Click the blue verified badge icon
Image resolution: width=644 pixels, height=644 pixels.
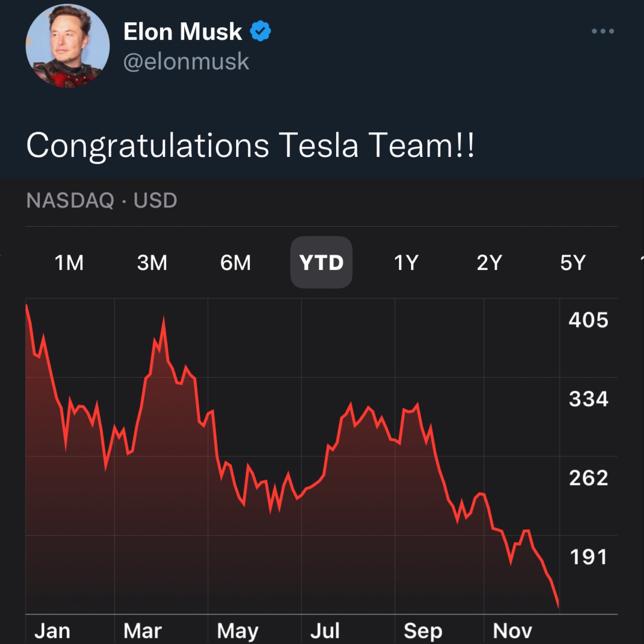[x=260, y=31]
